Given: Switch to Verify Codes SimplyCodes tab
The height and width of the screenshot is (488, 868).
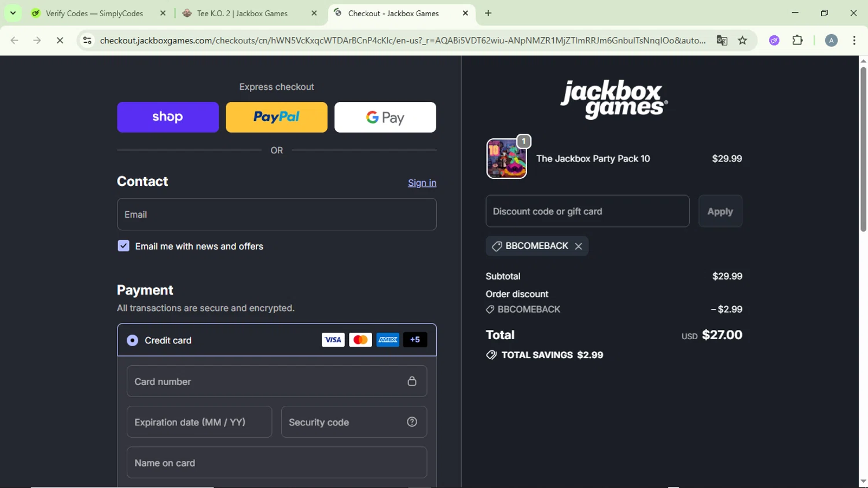Looking at the screenshot, I should (x=94, y=13).
